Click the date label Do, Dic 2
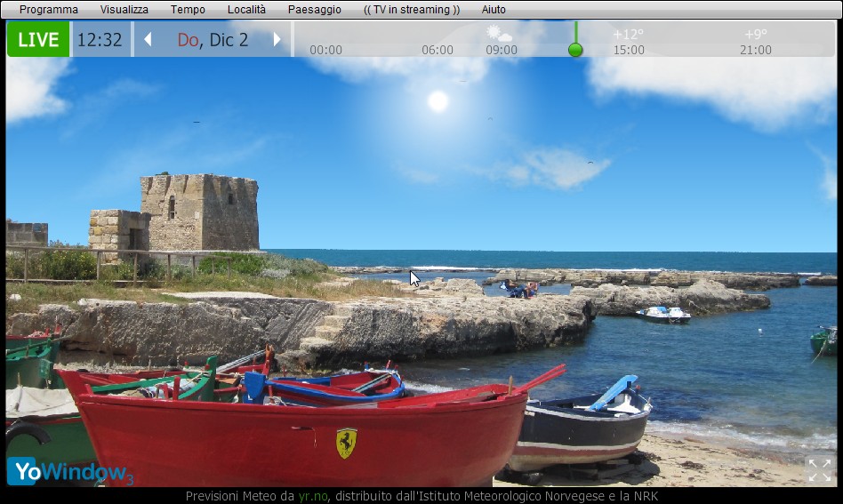 213,40
